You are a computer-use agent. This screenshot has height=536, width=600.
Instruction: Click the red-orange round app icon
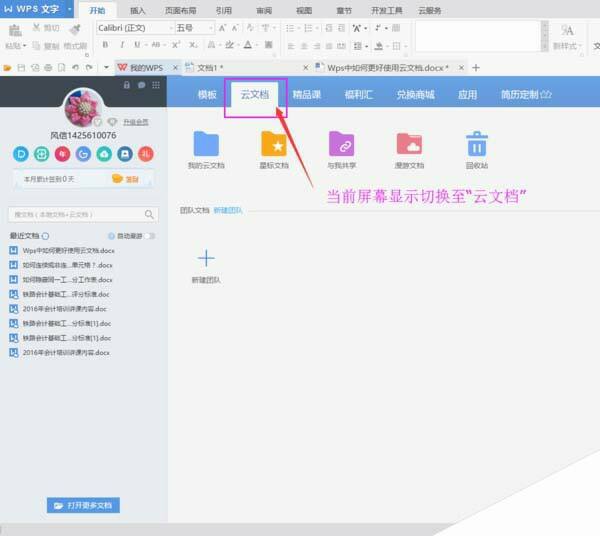(146, 154)
